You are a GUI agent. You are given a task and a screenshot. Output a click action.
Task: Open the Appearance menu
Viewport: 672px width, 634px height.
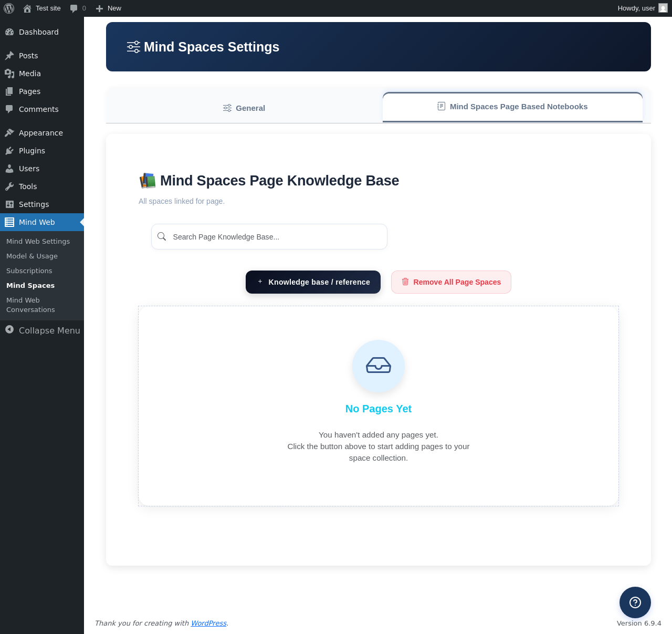click(42, 133)
